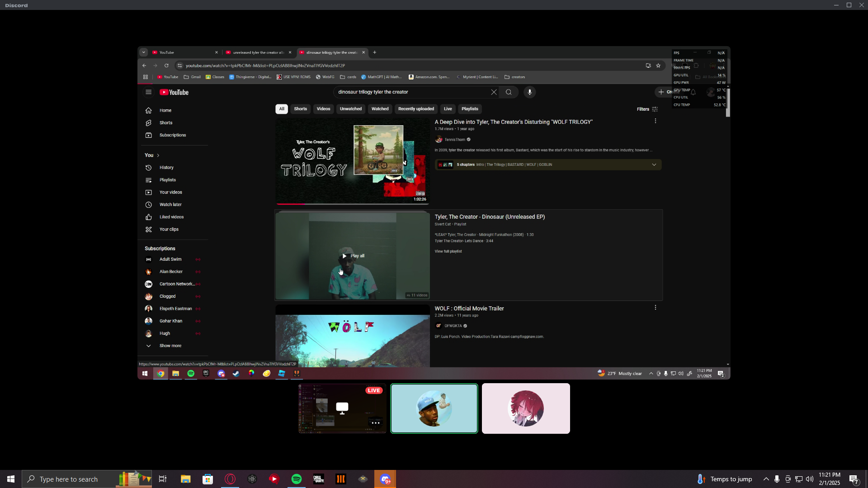Select the Unwatched filter chip
Screen dimensions: 868x488
(350, 109)
